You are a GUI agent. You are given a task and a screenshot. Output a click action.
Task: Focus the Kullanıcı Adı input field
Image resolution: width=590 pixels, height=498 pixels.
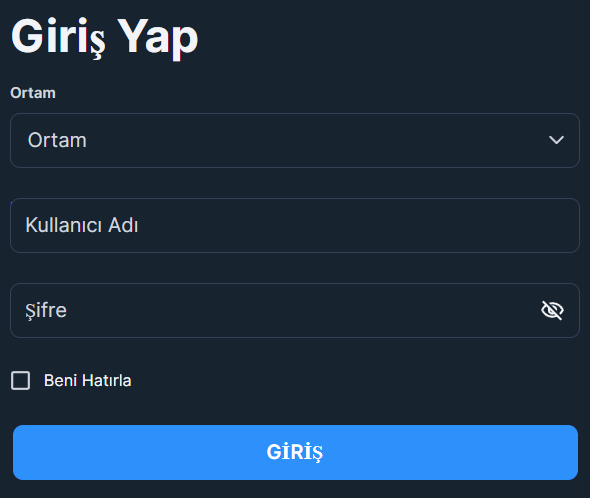[295, 225]
